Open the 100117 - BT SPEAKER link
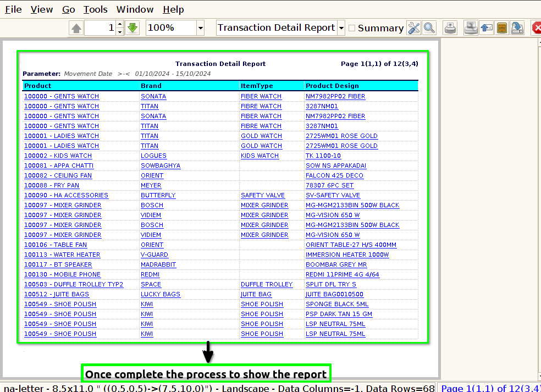This screenshot has height=392, width=541. (58, 264)
